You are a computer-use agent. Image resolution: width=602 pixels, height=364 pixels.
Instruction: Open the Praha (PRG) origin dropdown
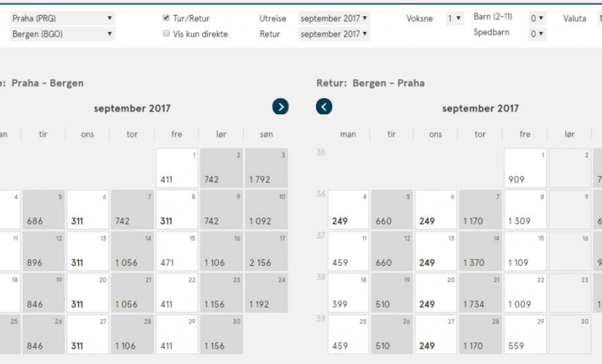tap(62, 18)
